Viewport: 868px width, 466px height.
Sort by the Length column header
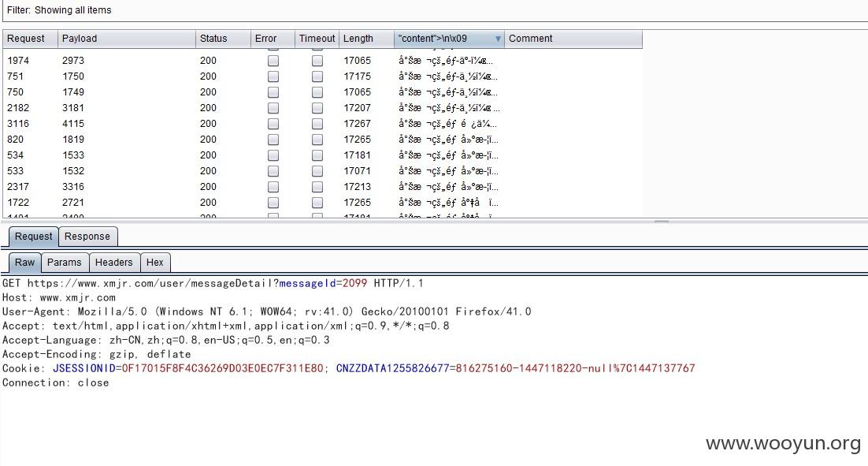tap(366, 39)
